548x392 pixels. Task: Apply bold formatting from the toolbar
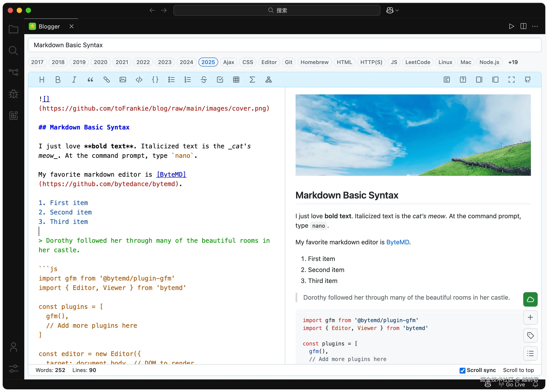(x=58, y=80)
